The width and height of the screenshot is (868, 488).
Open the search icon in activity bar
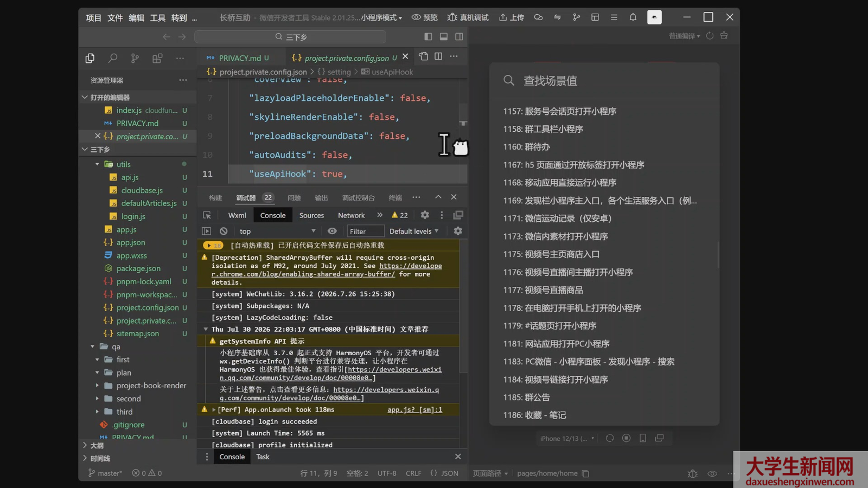(x=112, y=58)
